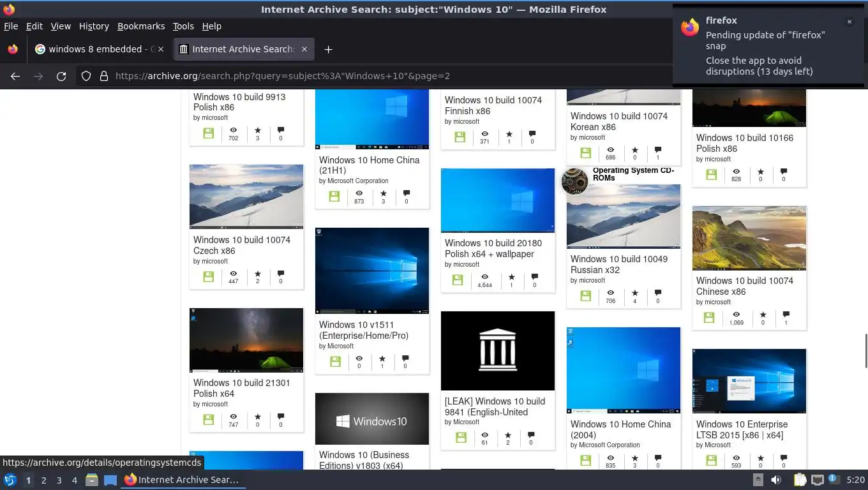Click reviews comment icon on build 10074 Korean
The height and width of the screenshot is (490, 868).
point(658,149)
